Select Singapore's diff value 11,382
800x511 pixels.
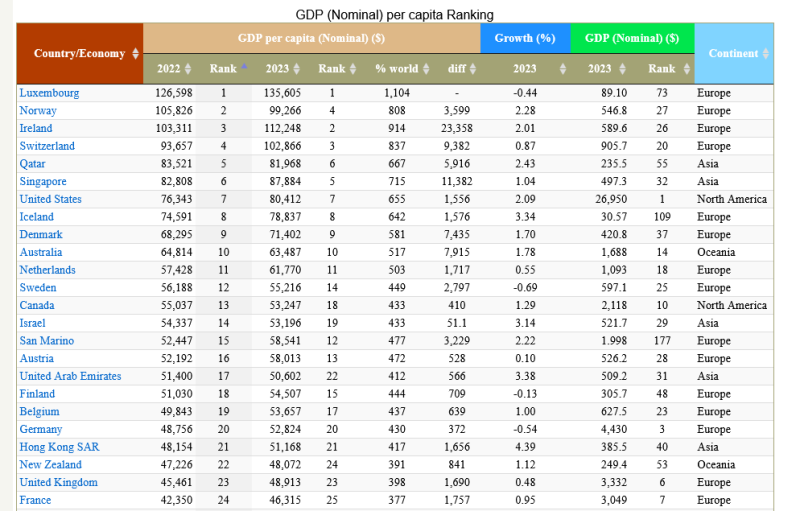tap(457, 182)
